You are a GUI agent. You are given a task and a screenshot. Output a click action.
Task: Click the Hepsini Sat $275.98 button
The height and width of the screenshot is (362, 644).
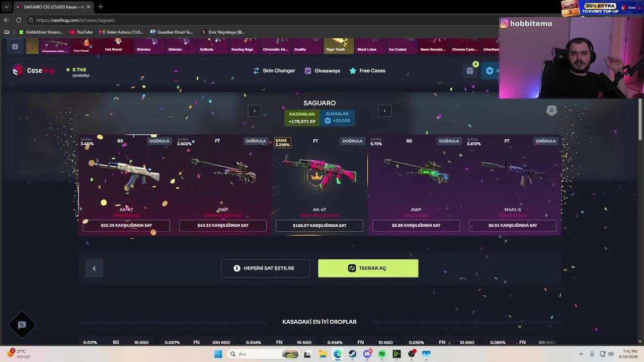coord(265,268)
